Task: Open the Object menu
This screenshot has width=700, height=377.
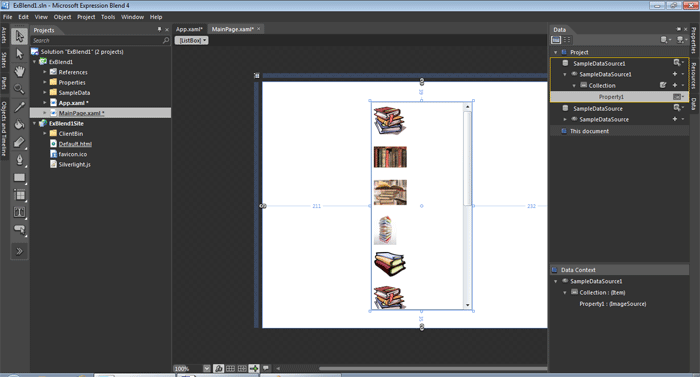Action: pyautogui.click(x=62, y=17)
